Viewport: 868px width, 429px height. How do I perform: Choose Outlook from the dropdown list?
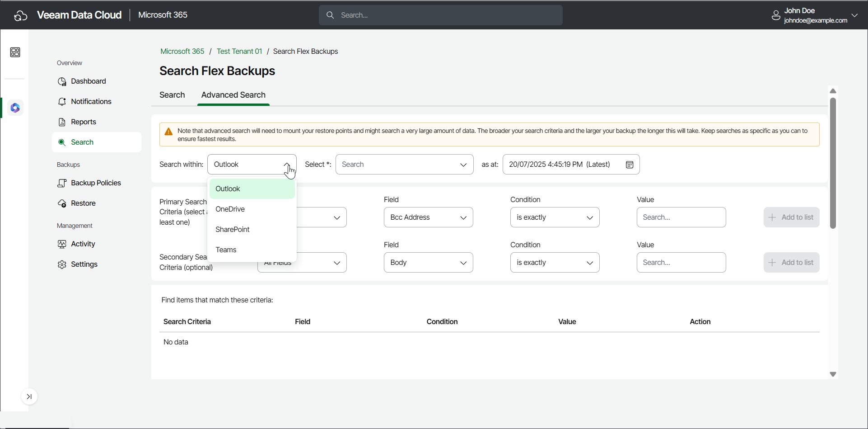tap(252, 189)
